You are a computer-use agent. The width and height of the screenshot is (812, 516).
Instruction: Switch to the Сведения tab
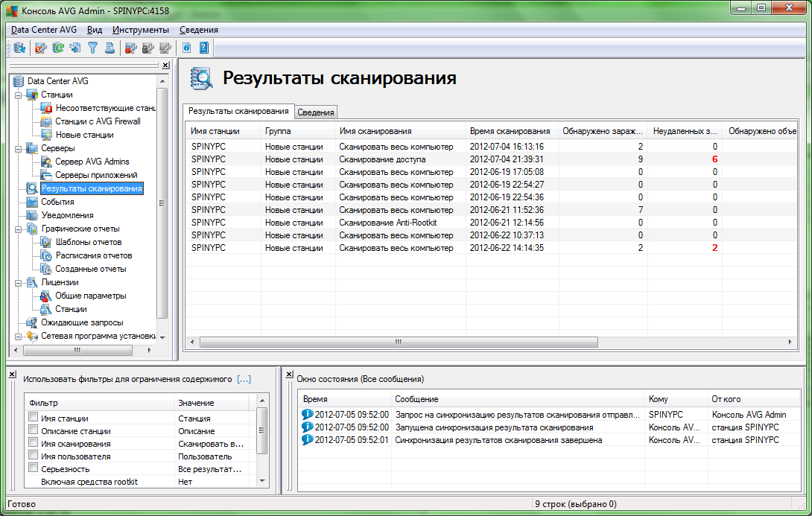[316, 112]
